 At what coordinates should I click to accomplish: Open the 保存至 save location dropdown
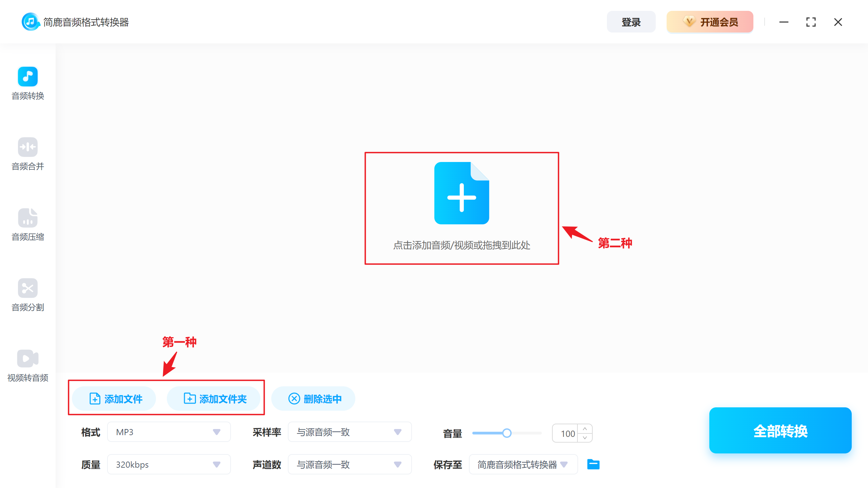tap(523, 464)
